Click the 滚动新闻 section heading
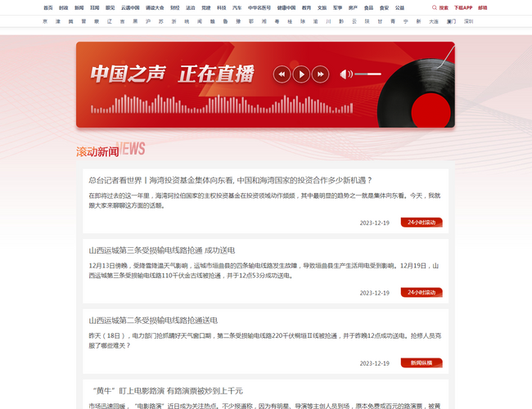532x409 pixels. click(97, 151)
